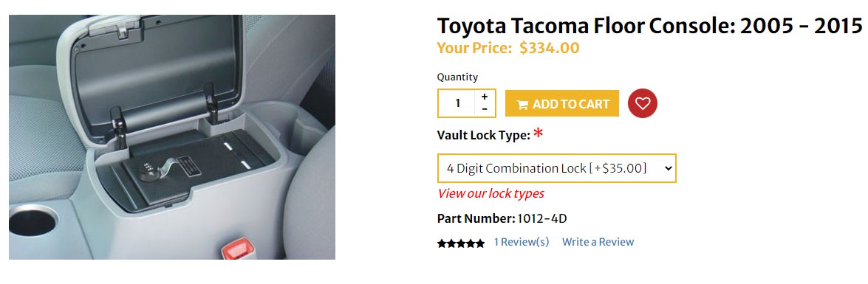Viewport: 868px width, 284px height.
Task: Click the part number 1012-4D
Action: point(542,219)
